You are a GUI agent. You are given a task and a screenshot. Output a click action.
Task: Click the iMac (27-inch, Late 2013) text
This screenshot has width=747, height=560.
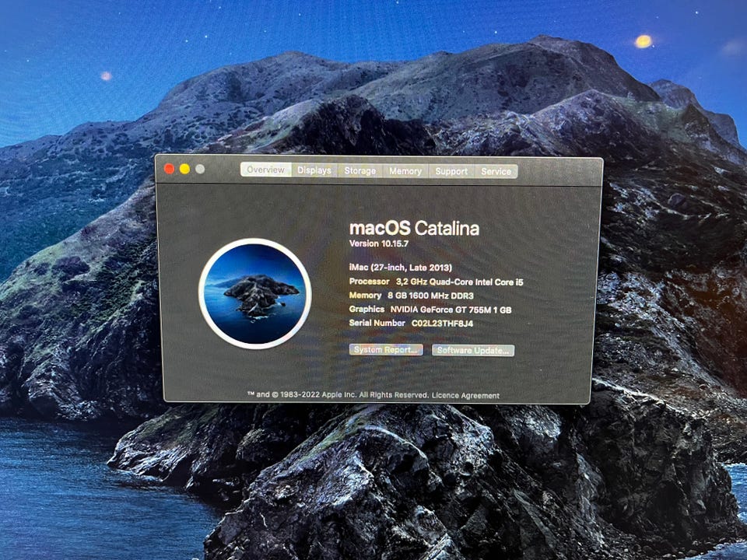(x=401, y=268)
